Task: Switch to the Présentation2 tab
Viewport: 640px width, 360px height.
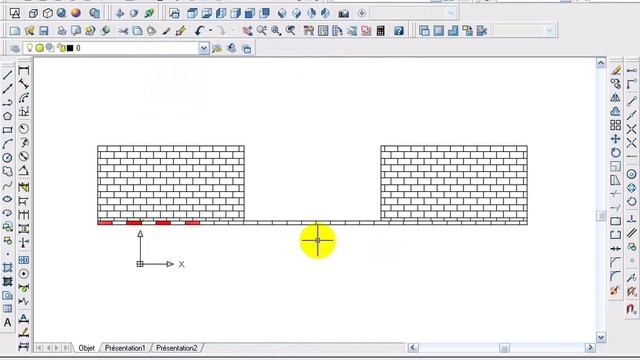Action: [x=177, y=348]
